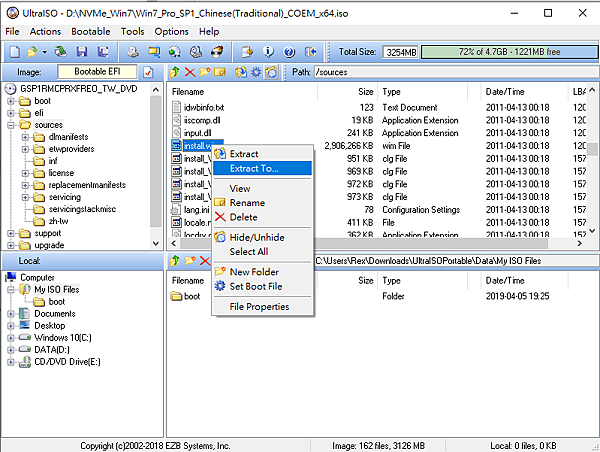The width and height of the screenshot is (600, 452).
Task: Collapse the My ISO Files node
Action: (x=11, y=290)
